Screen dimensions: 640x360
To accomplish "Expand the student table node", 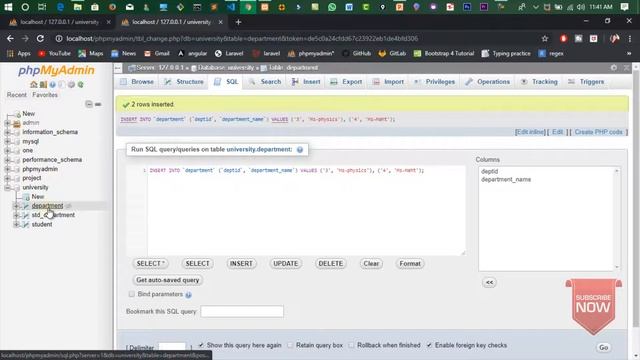I will tap(16, 224).
